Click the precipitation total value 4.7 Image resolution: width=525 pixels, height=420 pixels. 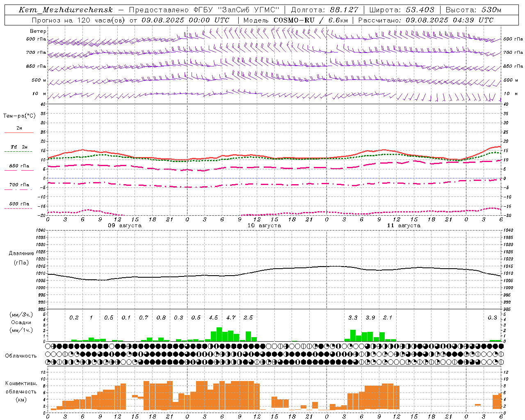coord(231,318)
